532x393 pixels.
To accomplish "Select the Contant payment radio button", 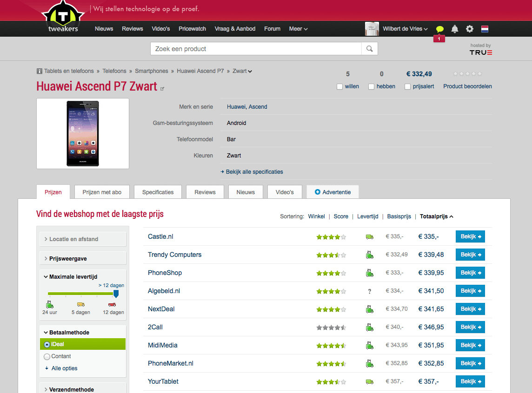I will 47,356.
